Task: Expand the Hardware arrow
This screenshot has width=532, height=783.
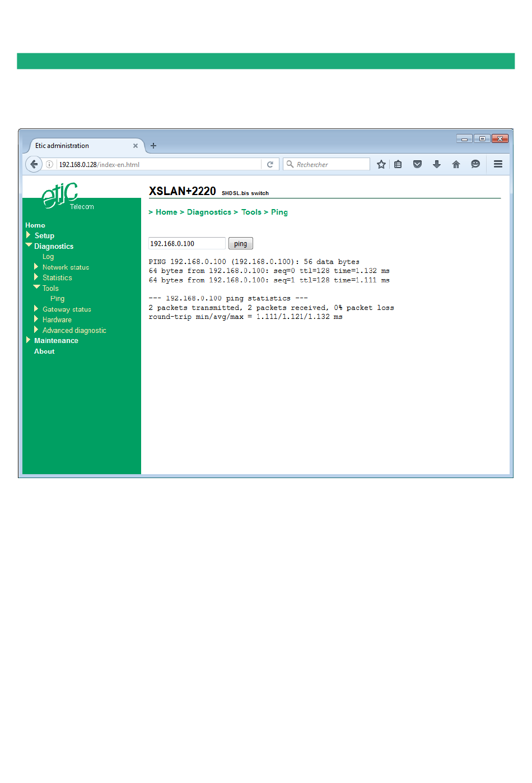Action: (36, 319)
